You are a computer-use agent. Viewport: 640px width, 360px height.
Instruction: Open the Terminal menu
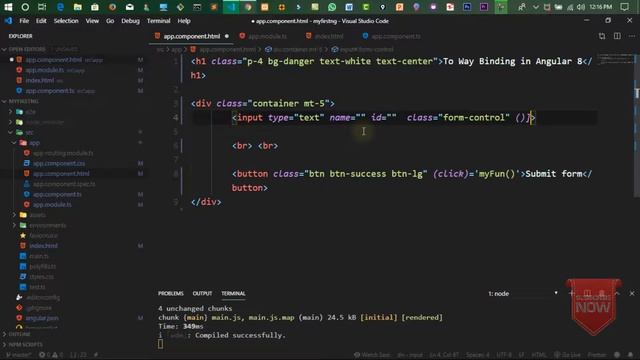pos(158,21)
